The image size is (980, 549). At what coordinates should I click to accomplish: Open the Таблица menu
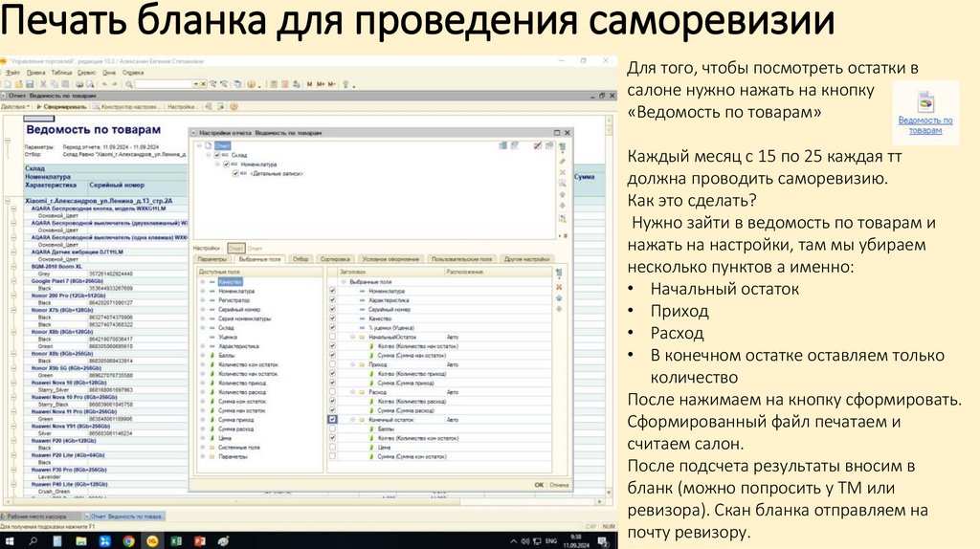62,73
